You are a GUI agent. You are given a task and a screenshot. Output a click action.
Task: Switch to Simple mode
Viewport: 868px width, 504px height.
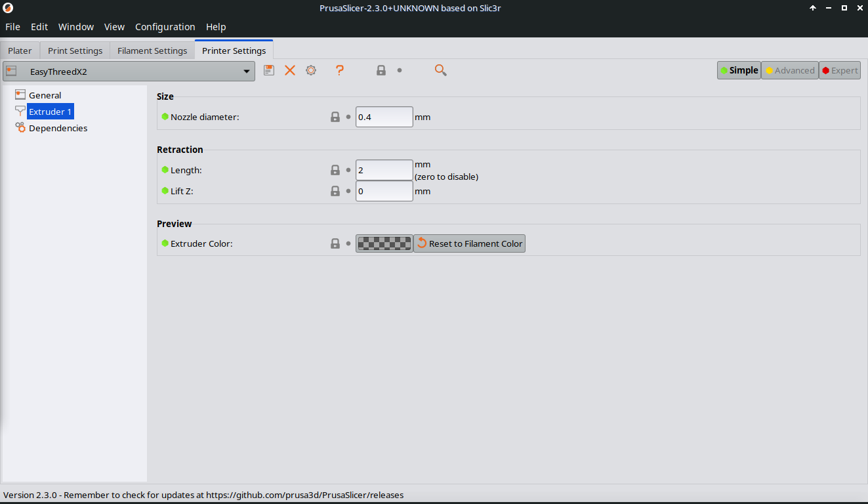point(739,70)
